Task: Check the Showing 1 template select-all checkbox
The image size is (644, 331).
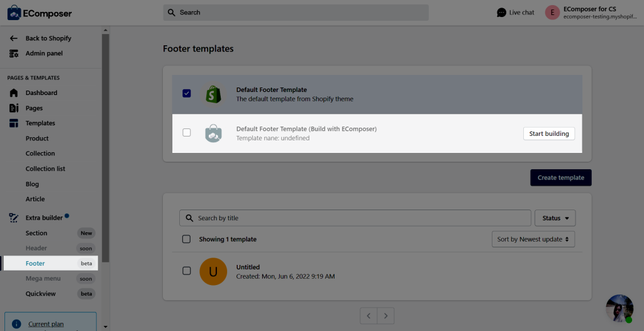Action: [186, 239]
